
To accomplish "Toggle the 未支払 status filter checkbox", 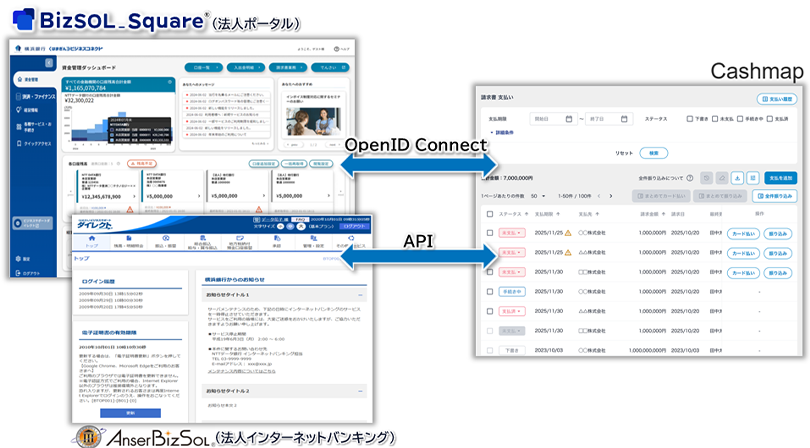I will point(715,118).
